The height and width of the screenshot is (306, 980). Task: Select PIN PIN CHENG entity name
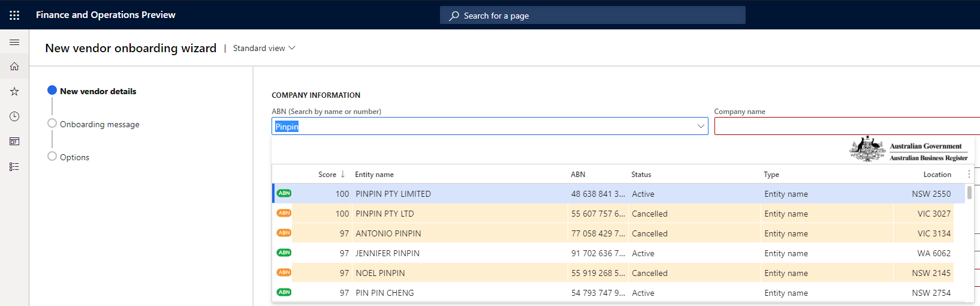pyautogui.click(x=385, y=293)
